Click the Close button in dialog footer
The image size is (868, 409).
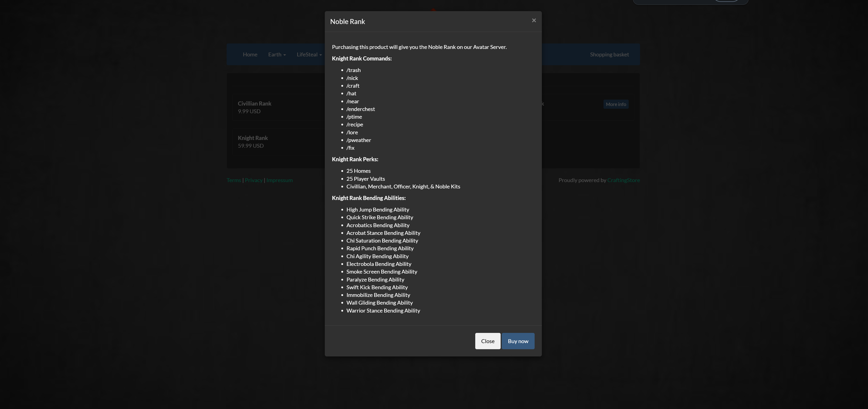coord(487,341)
